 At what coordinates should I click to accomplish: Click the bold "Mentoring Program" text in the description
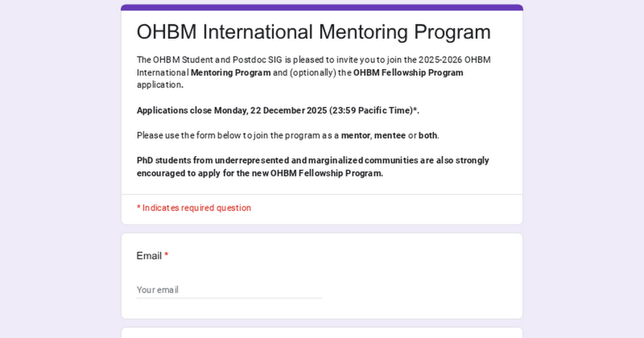coord(231,73)
